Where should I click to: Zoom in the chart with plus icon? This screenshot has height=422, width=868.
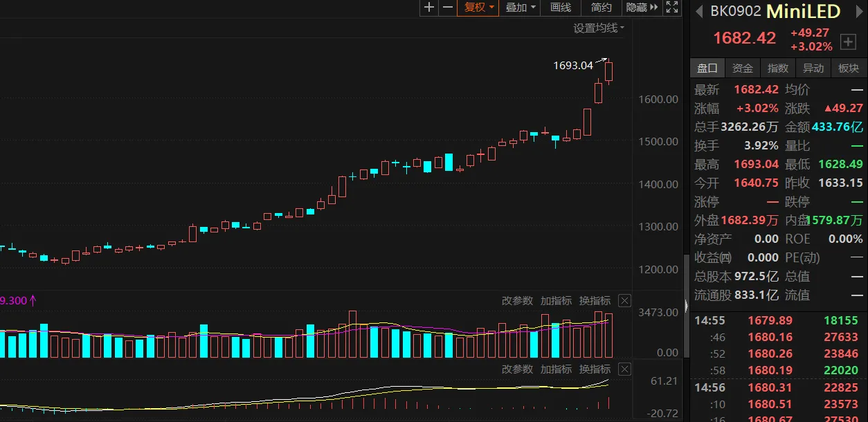tap(429, 8)
